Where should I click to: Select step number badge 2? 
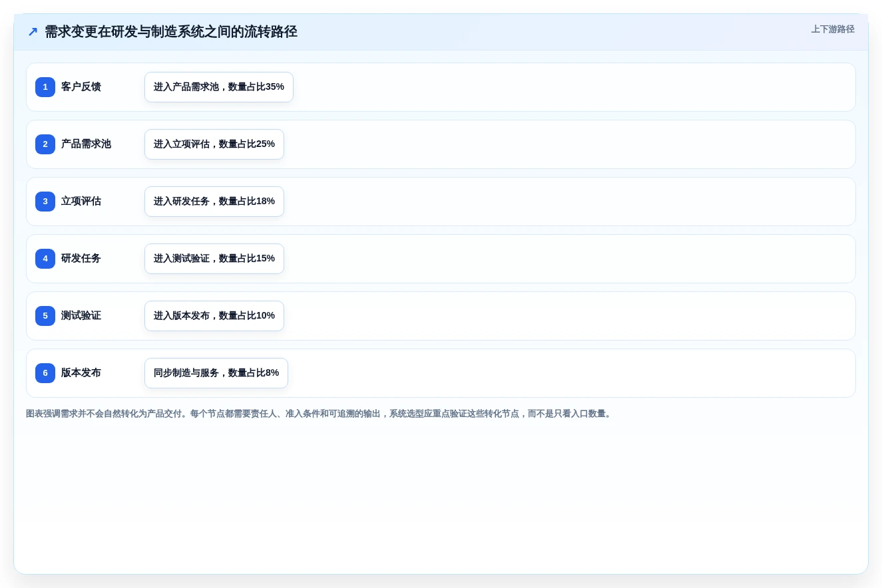45,144
